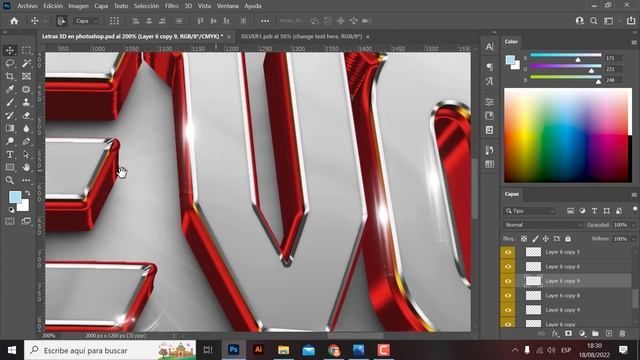Screen dimensions: 640x360
Task: Open the Relleno value dropdown arrow
Action: pos(633,239)
